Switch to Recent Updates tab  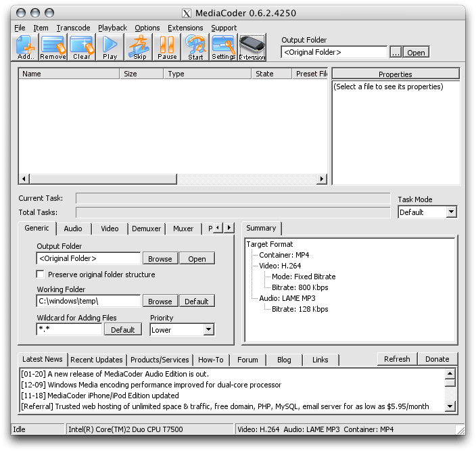click(97, 360)
